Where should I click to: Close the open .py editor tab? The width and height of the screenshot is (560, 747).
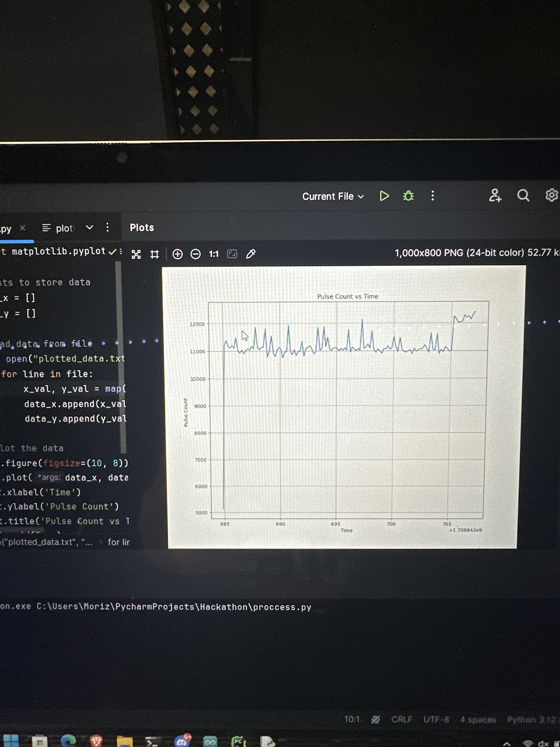(x=23, y=228)
